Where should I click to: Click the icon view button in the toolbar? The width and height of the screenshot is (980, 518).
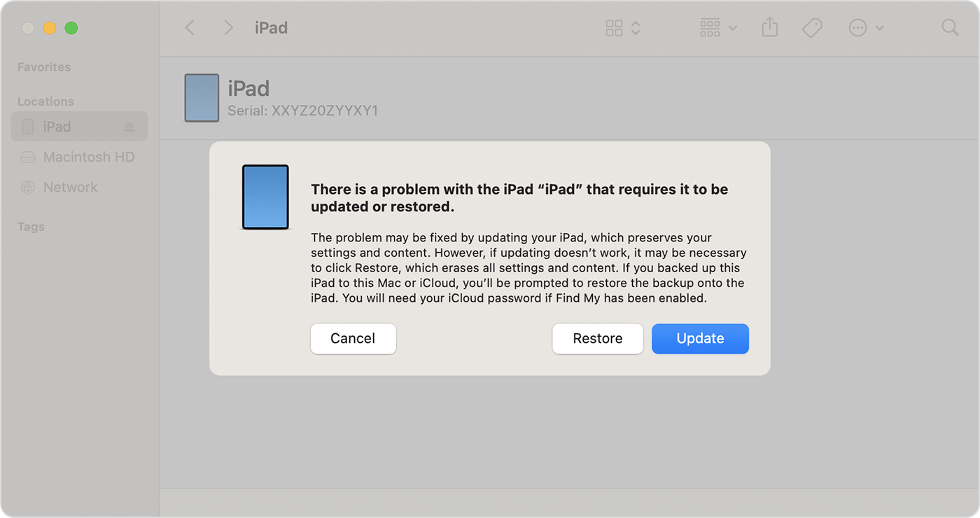(x=614, y=27)
